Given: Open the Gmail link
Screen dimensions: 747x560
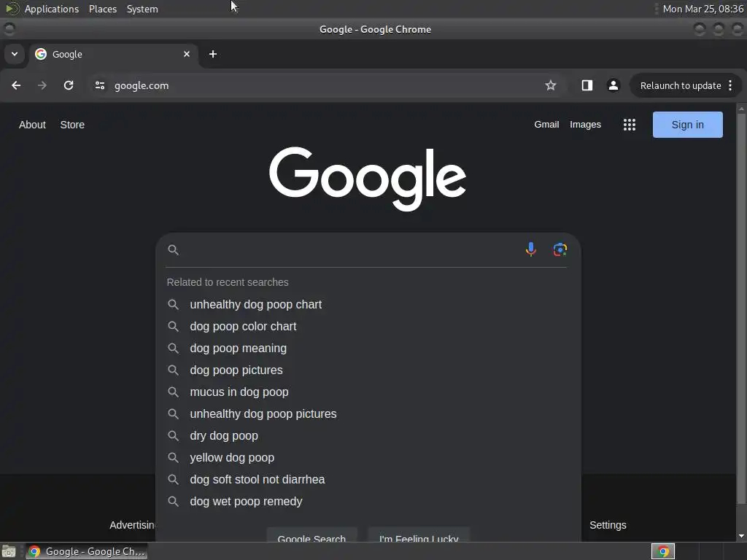Looking at the screenshot, I should (x=546, y=124).
